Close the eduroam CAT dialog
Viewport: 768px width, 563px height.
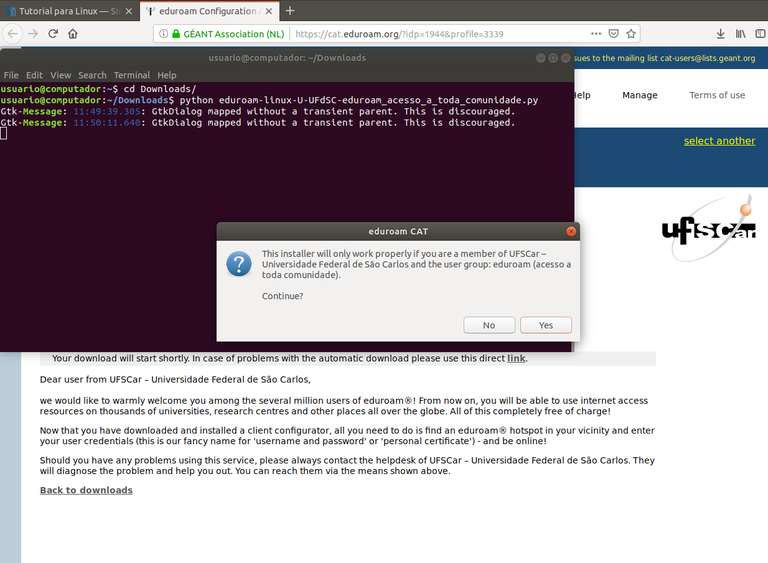571,231
